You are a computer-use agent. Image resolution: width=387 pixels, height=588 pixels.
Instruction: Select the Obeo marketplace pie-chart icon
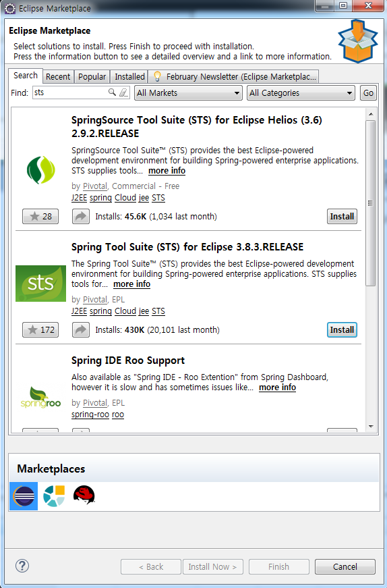(54, 496)
